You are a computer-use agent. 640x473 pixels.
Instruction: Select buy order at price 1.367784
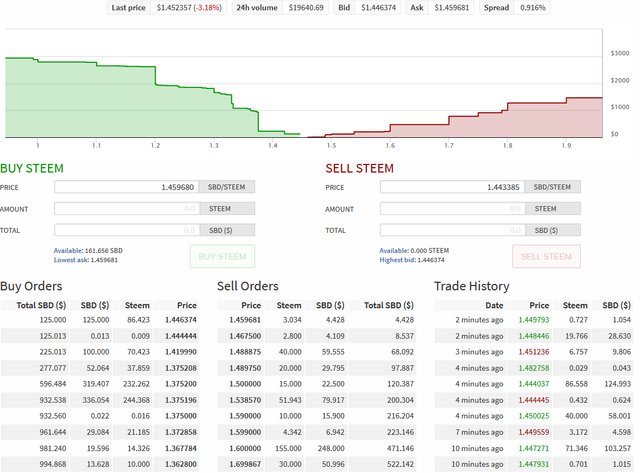tap(100, 448)
